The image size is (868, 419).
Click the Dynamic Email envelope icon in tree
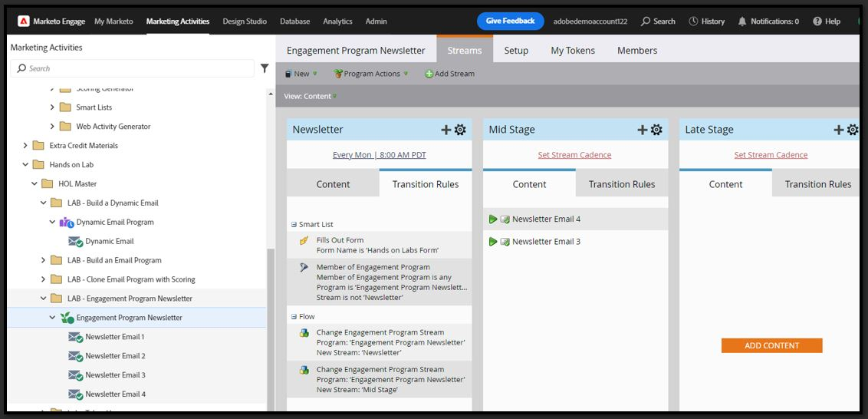tap(75, 242)
